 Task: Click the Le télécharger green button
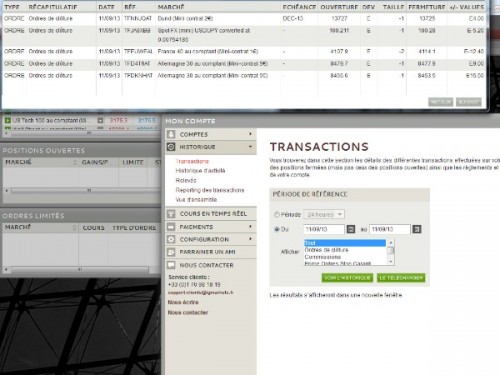401,278
